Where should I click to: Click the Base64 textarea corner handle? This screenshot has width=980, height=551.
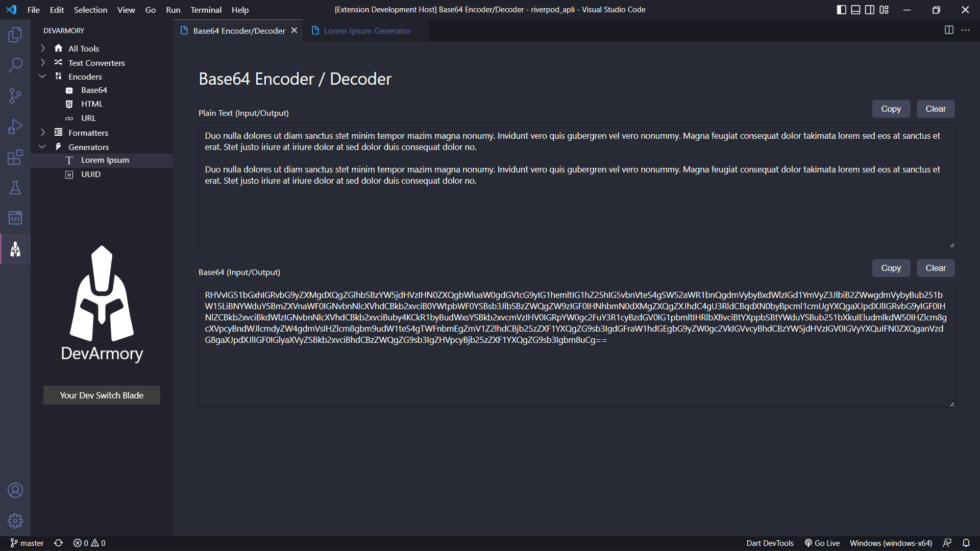(951, 405)
